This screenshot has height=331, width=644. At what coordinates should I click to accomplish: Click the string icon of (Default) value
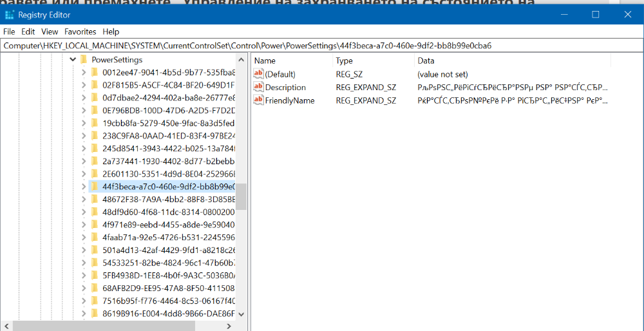pyautogui.click(x=258, y=74)
